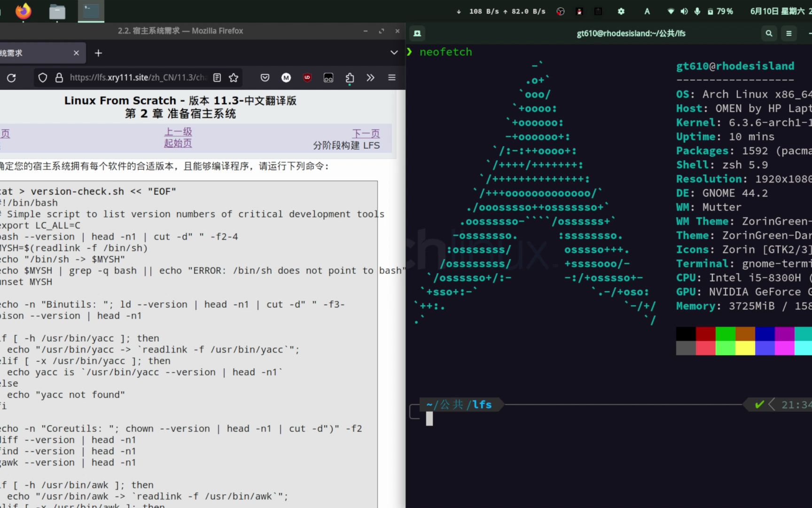Save page to Pocket
812x508 pixels.
pos(265,78)
